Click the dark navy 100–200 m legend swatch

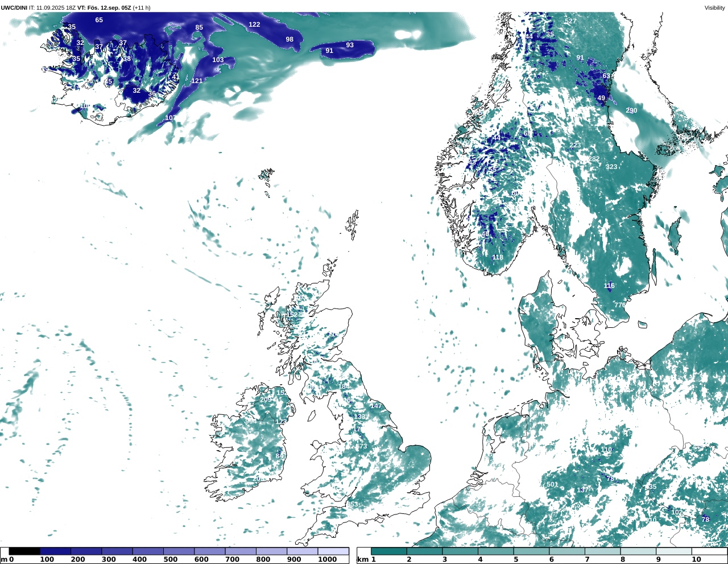56,551
